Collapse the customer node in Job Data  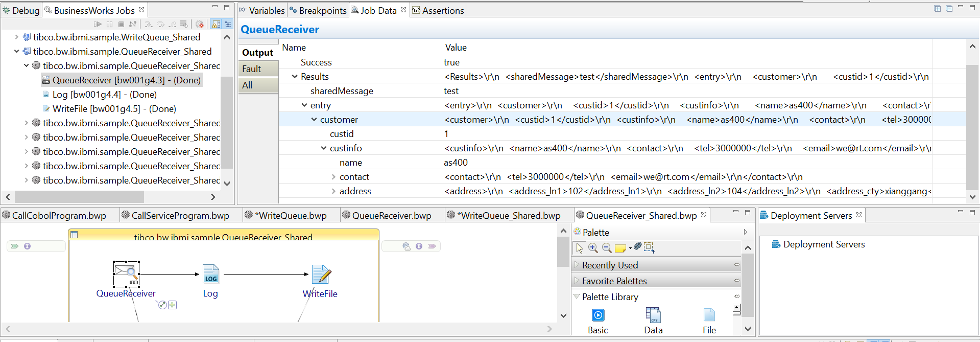(314, 120)
